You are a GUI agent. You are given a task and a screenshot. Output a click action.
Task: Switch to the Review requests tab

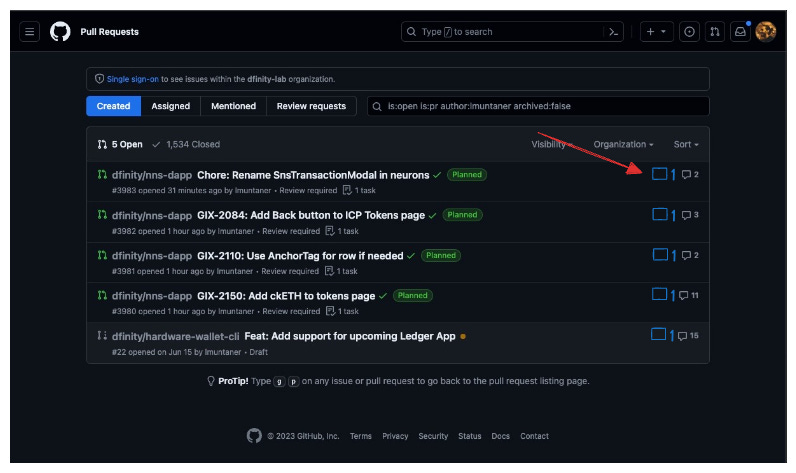tap(311, 106)
